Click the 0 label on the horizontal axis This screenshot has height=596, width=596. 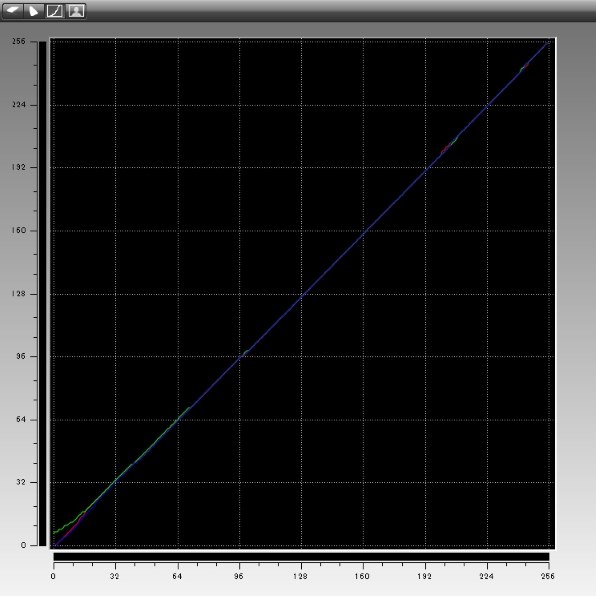pyautogui.click(x=53, y=576)
